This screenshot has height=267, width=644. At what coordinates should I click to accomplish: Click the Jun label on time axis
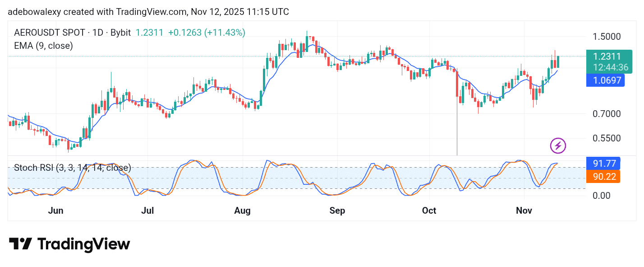(55, 211)
